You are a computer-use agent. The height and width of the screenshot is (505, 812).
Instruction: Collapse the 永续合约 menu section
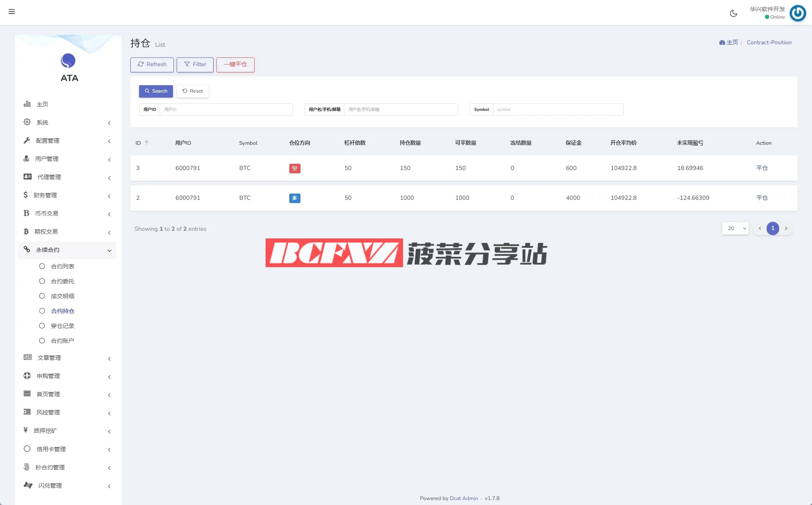[x=109, y=250]
